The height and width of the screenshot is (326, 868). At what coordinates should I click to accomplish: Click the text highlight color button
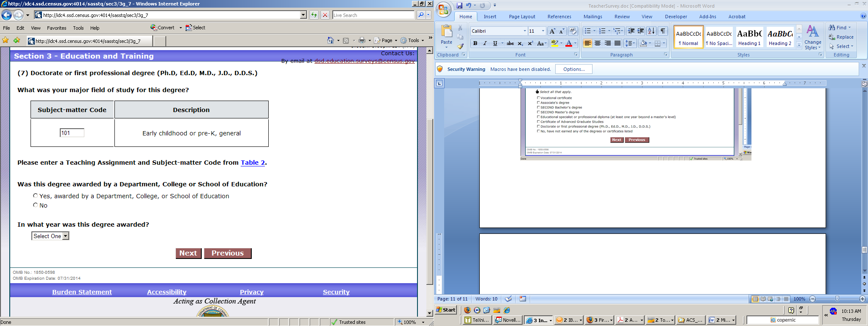pos(554,43)
